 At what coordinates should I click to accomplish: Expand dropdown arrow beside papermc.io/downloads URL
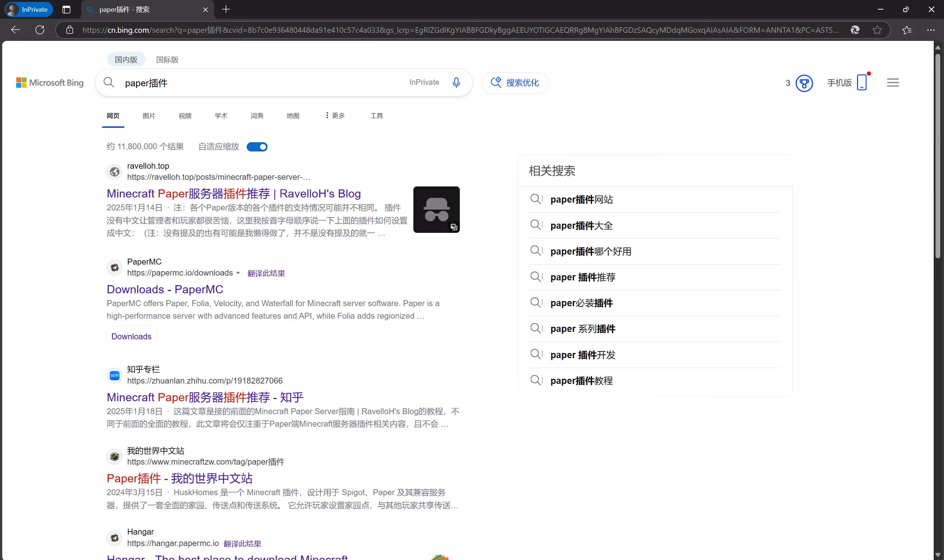click(238, 273)
